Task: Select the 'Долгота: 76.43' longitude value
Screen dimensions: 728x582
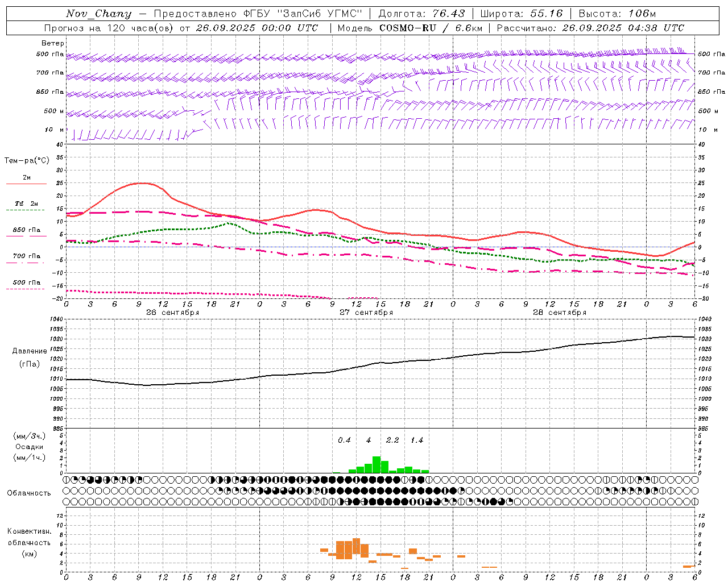Action: [421, 14]
